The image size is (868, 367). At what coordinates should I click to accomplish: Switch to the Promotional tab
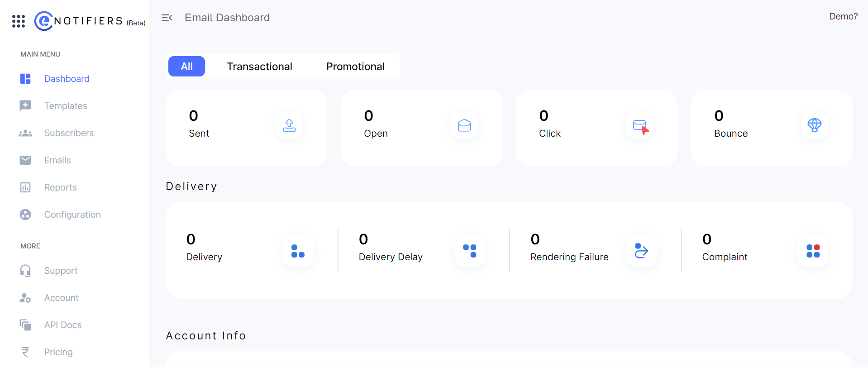pyautogui.click(x=355, y=67)
